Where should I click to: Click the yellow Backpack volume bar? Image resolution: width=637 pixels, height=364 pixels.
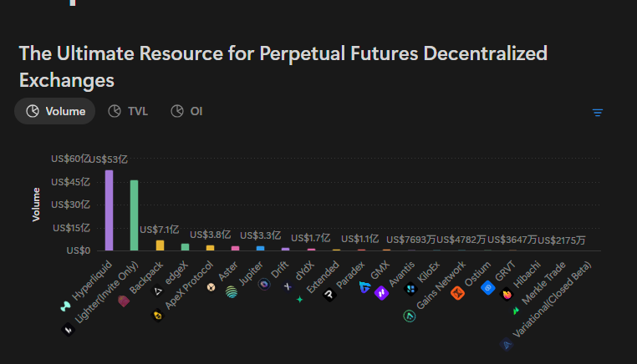[x=160, y=245]
